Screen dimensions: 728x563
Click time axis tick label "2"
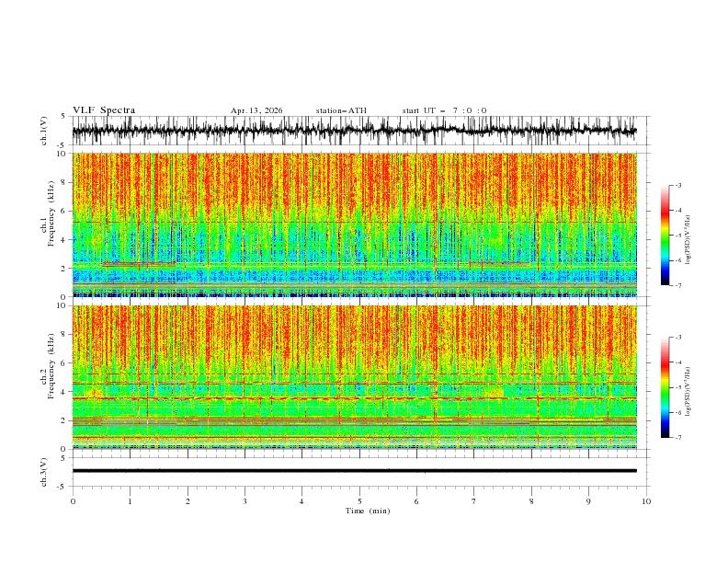[x=188, y=501]
